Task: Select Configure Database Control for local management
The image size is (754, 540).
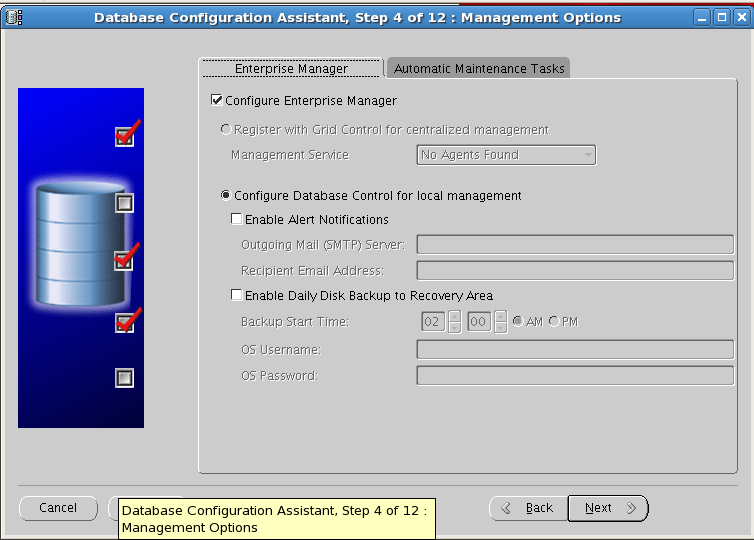Action: tap(226, 195)
